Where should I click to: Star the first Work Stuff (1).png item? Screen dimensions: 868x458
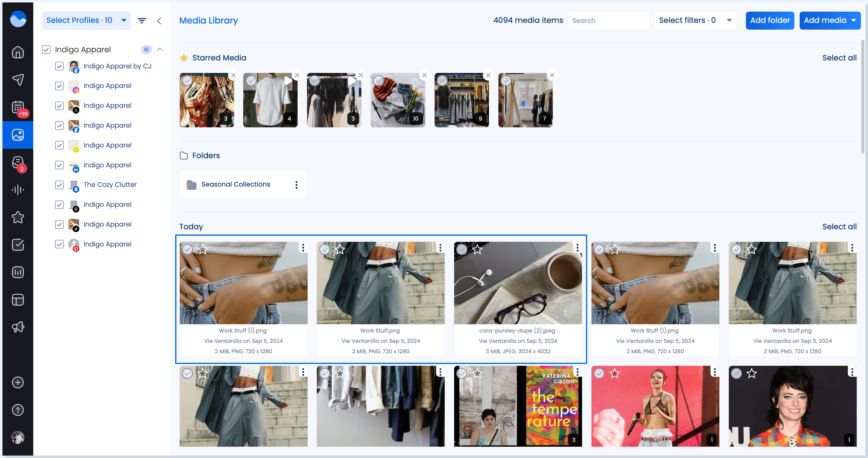point(203,249)
